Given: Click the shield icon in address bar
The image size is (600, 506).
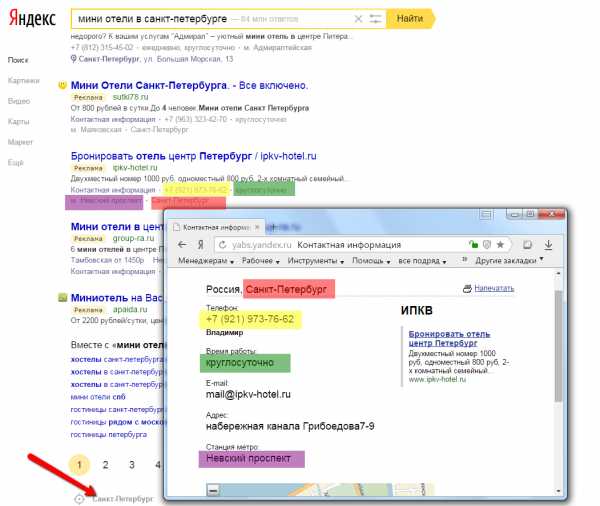Looking at the screenshot, I should coord(487,244).
